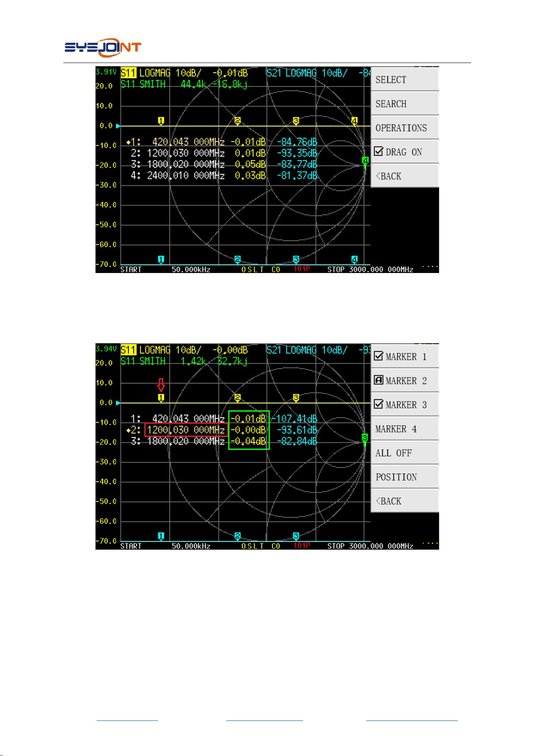
Task: Select yellow marker 2 in the lower screenshot
Action: pos(238,398)
